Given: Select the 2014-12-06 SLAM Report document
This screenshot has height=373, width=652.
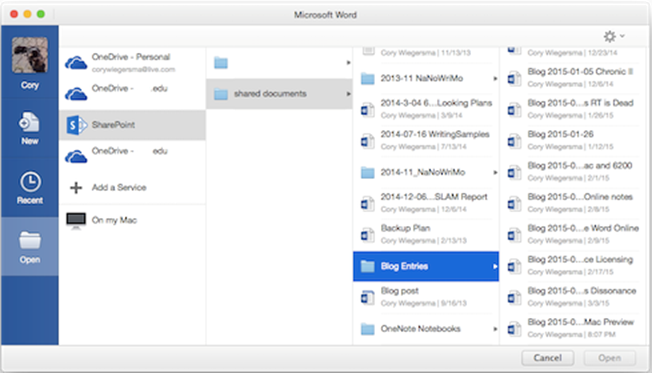Looking at the screenshot, I should (426, 203).
